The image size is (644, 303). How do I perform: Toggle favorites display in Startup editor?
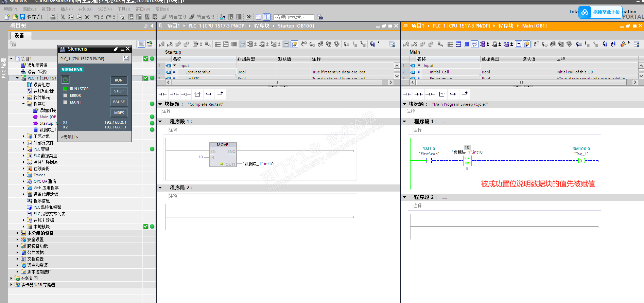(294, 44)
